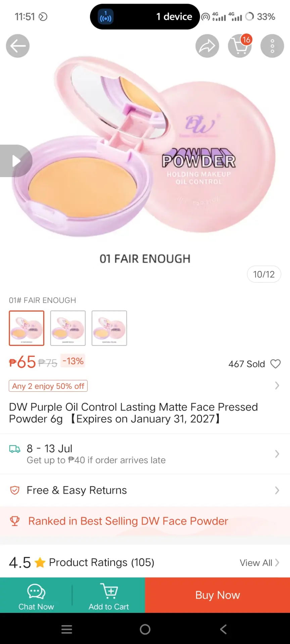Open Ranked in Best Selling DW Face Powder
This screenshot has width=290, height=644.
coord(145,521)
